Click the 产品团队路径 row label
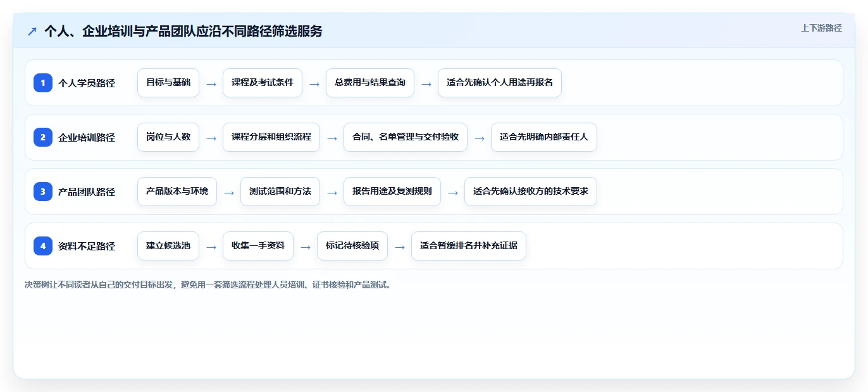The image size is (868, 392). 87,192
